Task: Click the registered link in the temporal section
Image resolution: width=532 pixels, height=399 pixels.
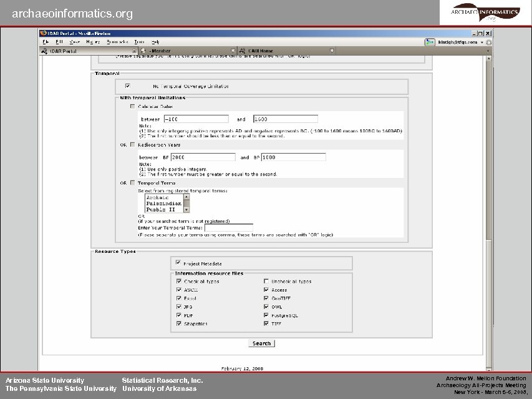Action: tap(218, 221)
